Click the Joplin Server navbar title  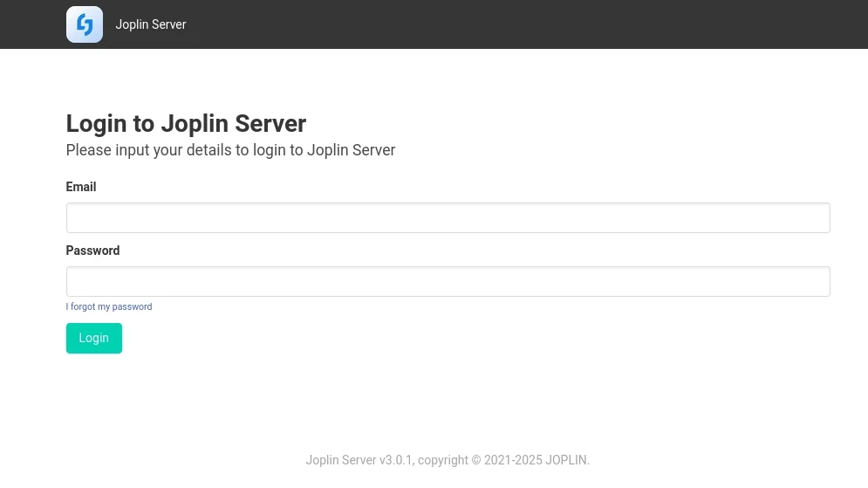151,24
